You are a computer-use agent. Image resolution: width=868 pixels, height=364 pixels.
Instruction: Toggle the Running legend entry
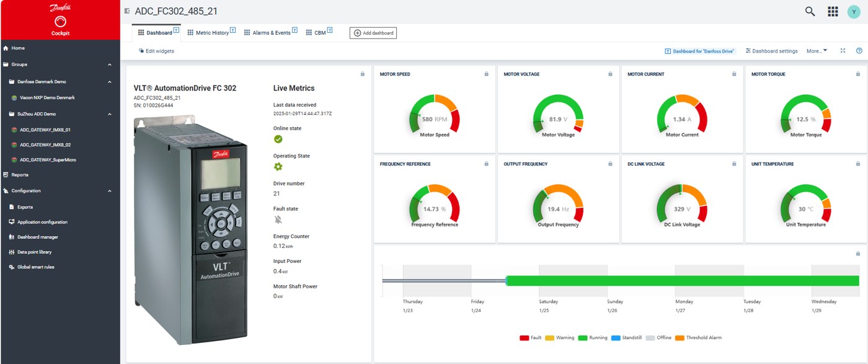[593, 338]
